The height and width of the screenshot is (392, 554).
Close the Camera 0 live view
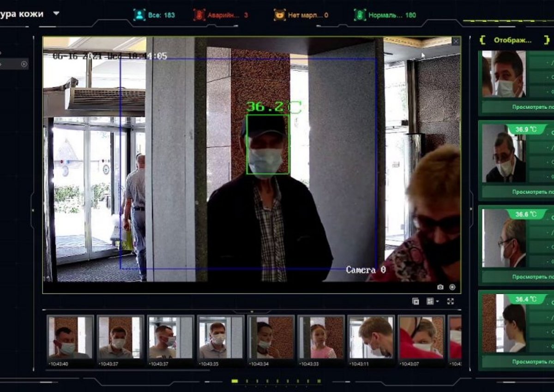click(456, 42)
